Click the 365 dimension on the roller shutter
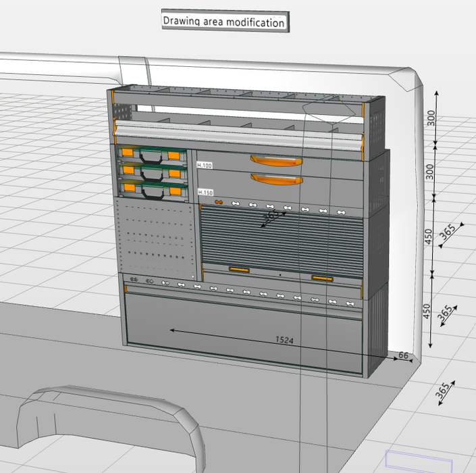 271,216
